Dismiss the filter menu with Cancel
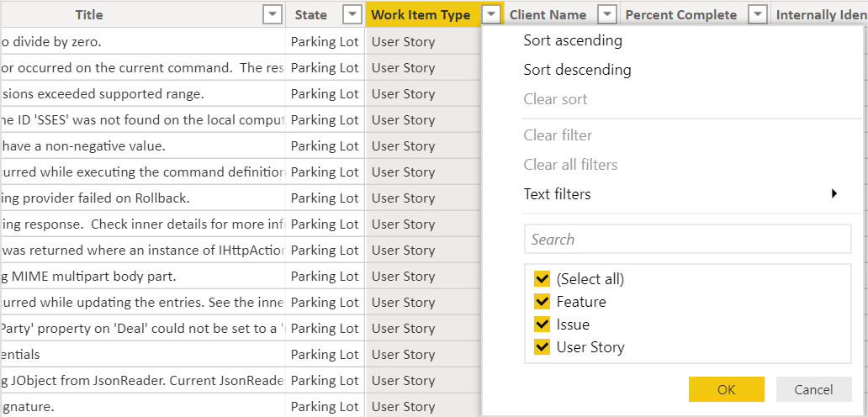The height and width of the screenshot is (417, 868). coord(814,389)
